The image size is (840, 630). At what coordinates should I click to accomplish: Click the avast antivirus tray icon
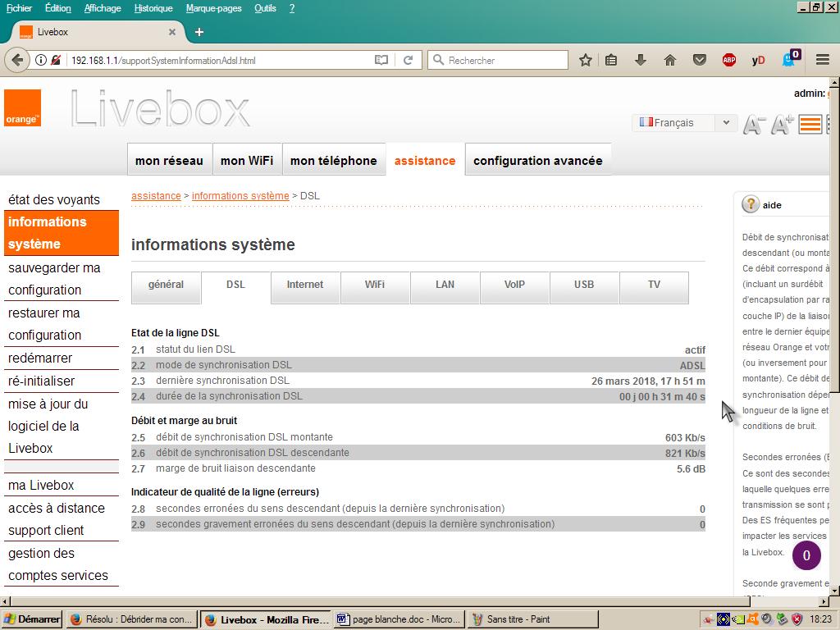click(x=751, y=619)
